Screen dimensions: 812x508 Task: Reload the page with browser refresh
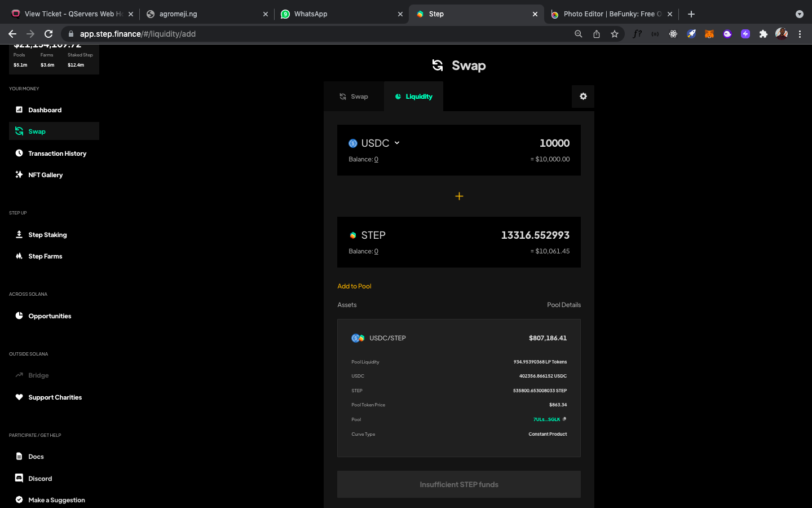(48, 34)
